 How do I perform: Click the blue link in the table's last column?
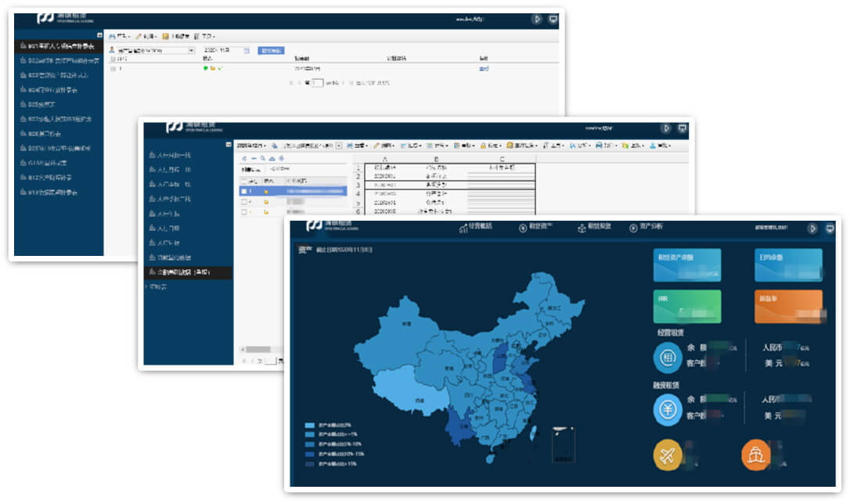[483, 69]
